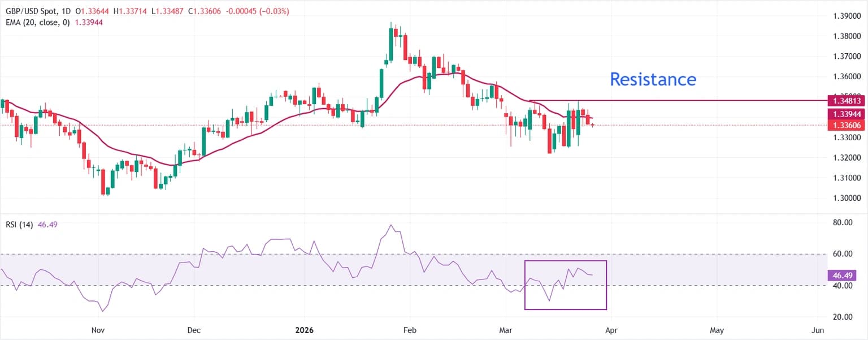Click the 2026 year label on time axis

[x=305, y=329]
